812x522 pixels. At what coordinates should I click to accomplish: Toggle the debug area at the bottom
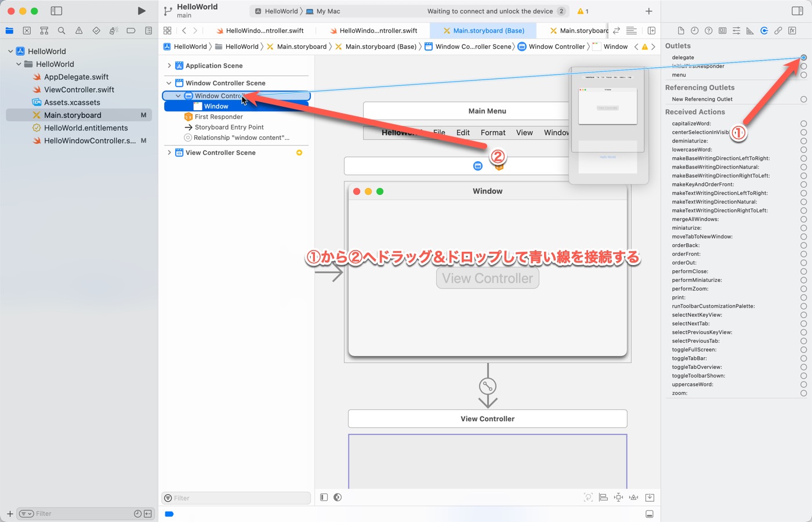click(650, 514)
